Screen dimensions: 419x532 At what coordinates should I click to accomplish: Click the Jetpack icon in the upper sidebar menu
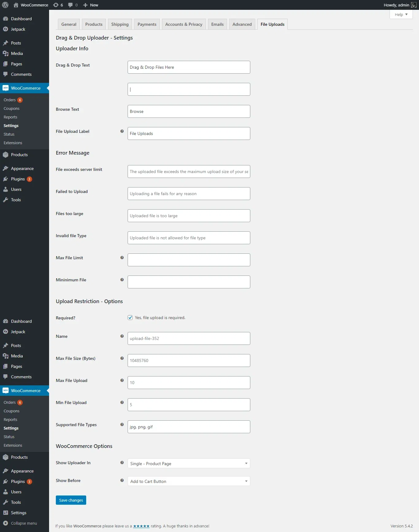click(x=6, y=29)
